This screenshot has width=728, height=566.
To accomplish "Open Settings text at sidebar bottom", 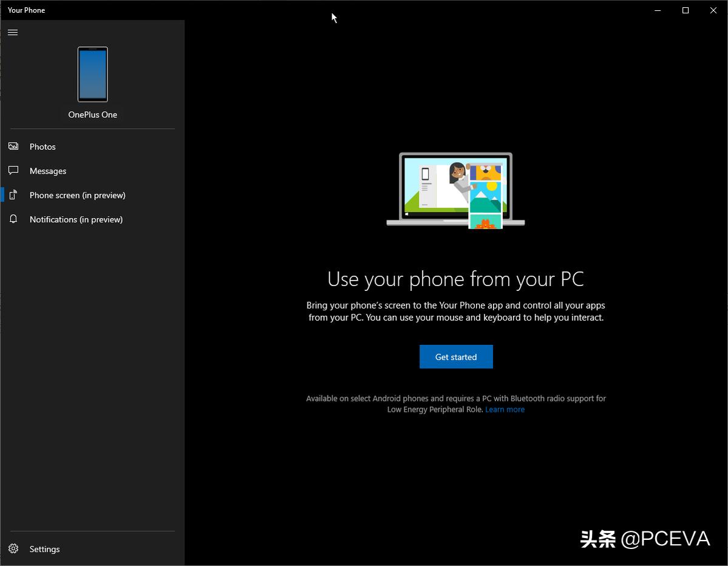I will click(x=45, y=549).
